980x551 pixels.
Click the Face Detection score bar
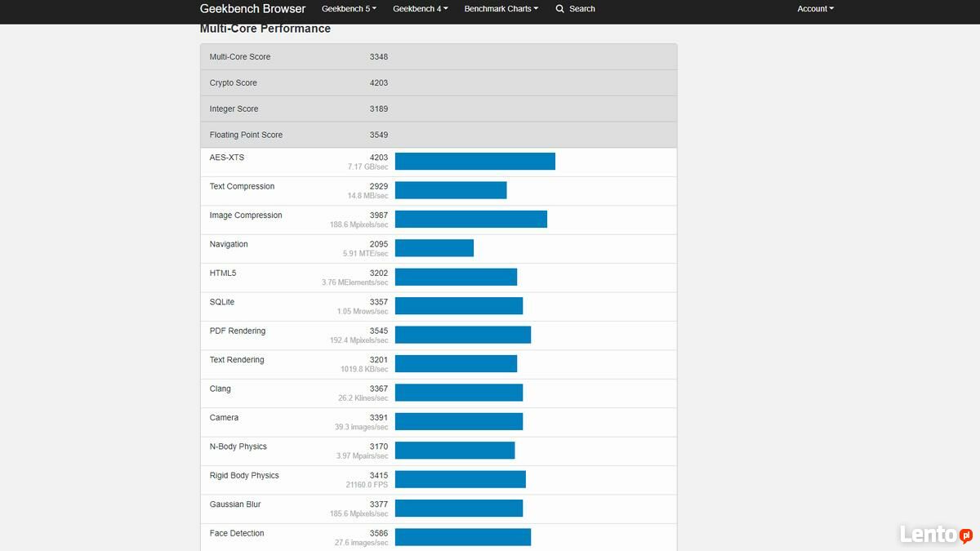462,537
